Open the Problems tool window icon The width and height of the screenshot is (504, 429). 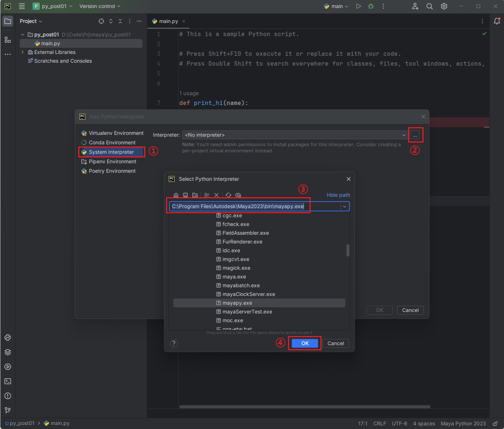(8, 396)
